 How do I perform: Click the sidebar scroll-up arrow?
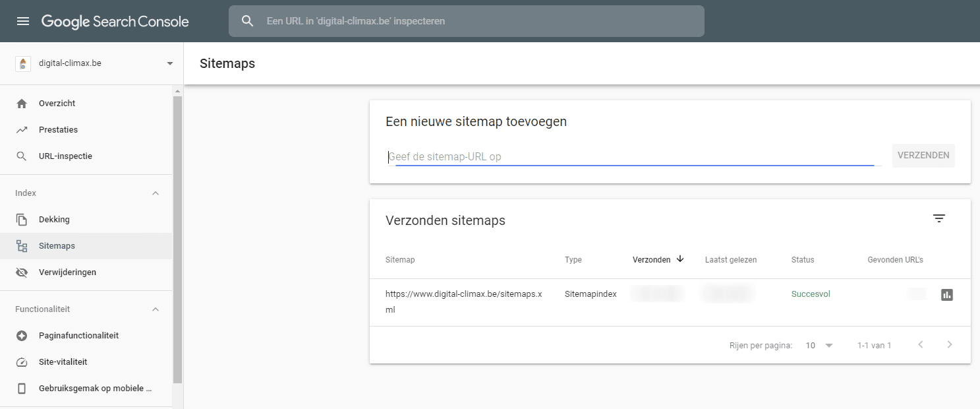coord(177,90)
